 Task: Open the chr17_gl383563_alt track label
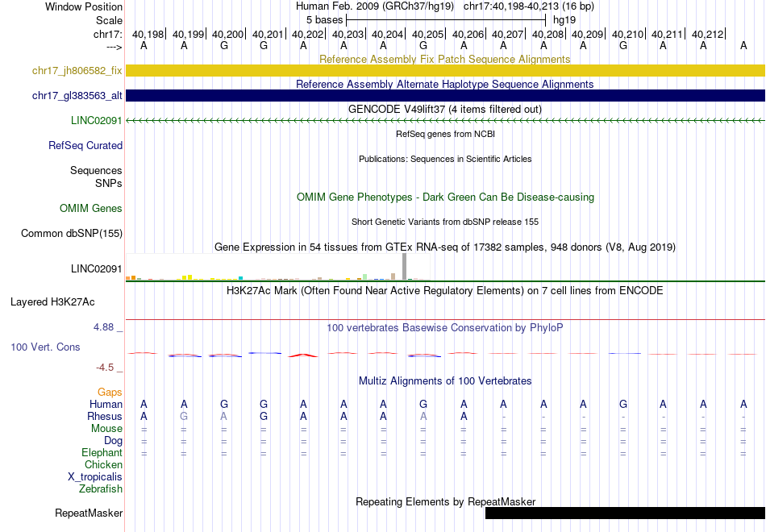77,95
